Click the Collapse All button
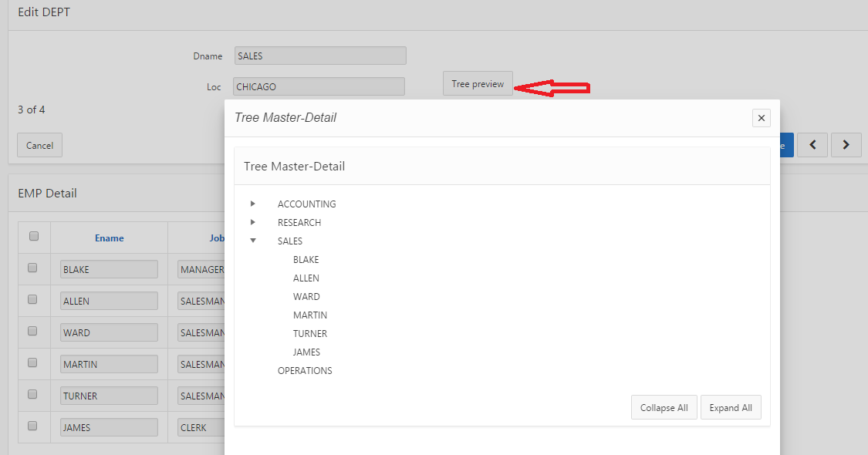868x455 pixels. (664, 407)
